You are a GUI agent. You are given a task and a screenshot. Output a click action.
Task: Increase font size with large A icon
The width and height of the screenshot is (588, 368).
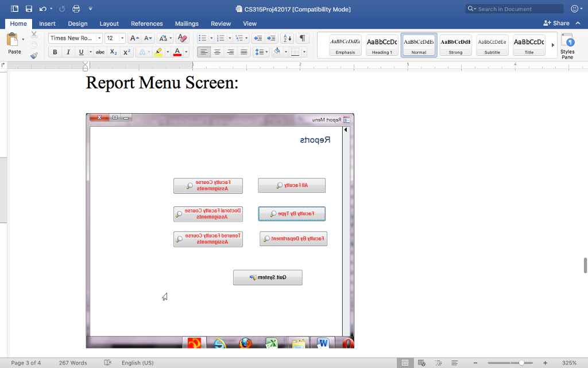pyautogui.click(x=134, y=38)
